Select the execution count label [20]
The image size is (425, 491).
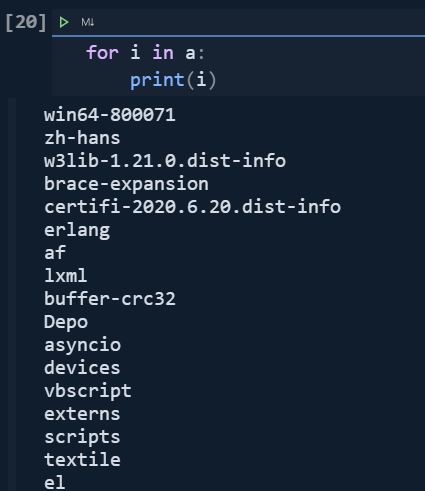click(x=26, y=22)
